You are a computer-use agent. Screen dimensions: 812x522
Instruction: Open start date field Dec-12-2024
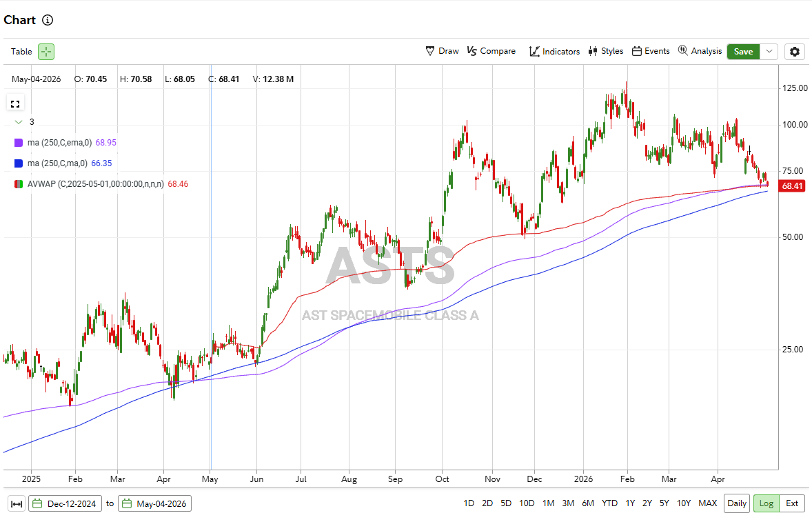[x=65, y=504]
